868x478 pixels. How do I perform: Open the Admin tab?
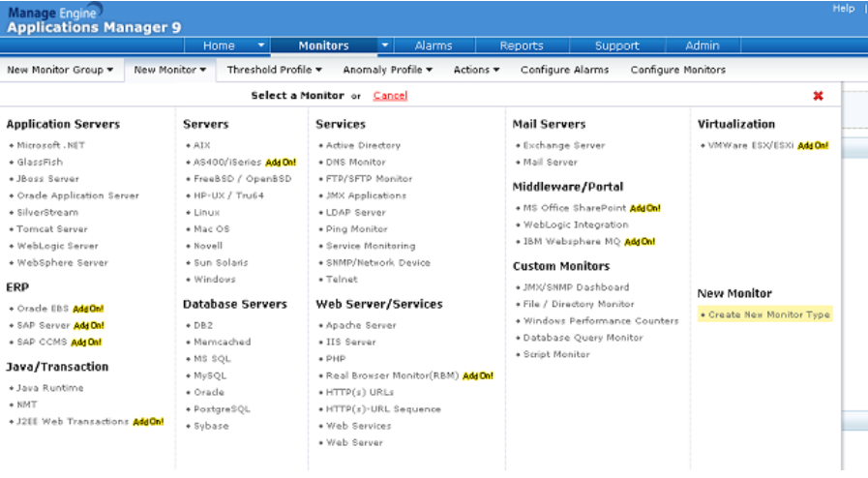[702, 45]
